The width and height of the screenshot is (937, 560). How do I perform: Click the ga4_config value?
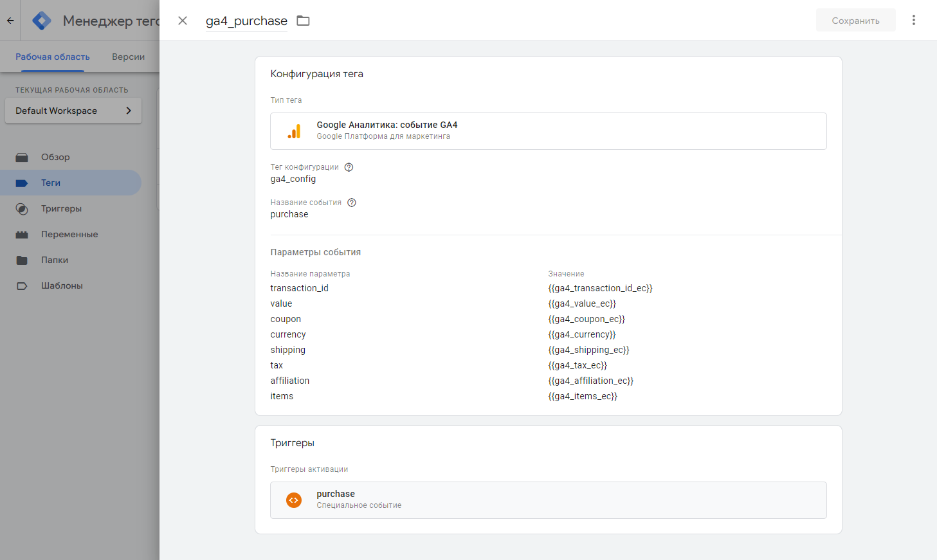point(293,179)
